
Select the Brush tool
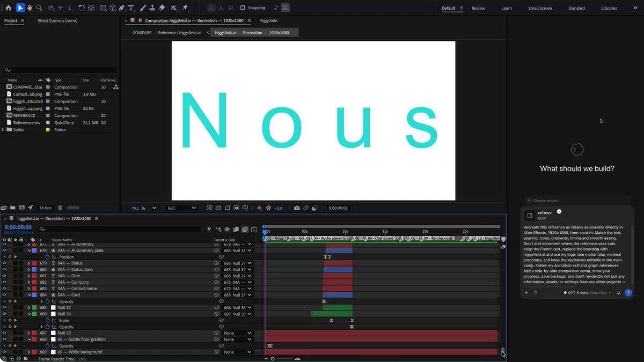click(144, 8)
